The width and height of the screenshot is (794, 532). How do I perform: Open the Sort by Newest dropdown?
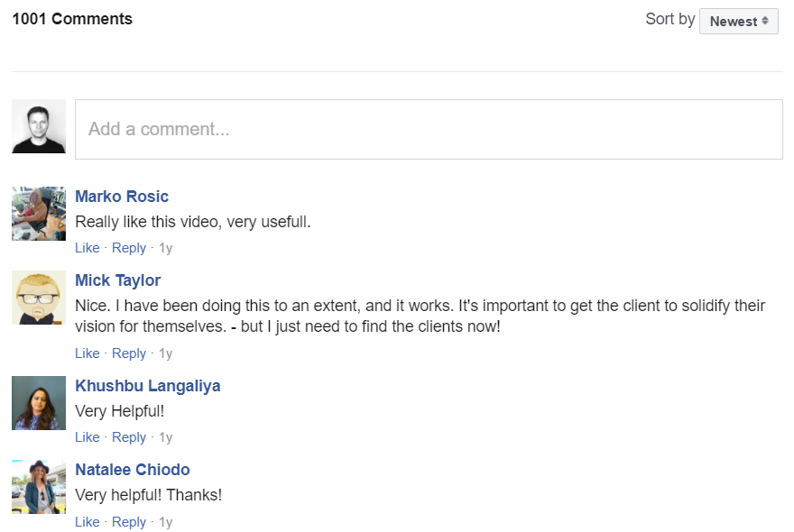(x=738, y=21)
